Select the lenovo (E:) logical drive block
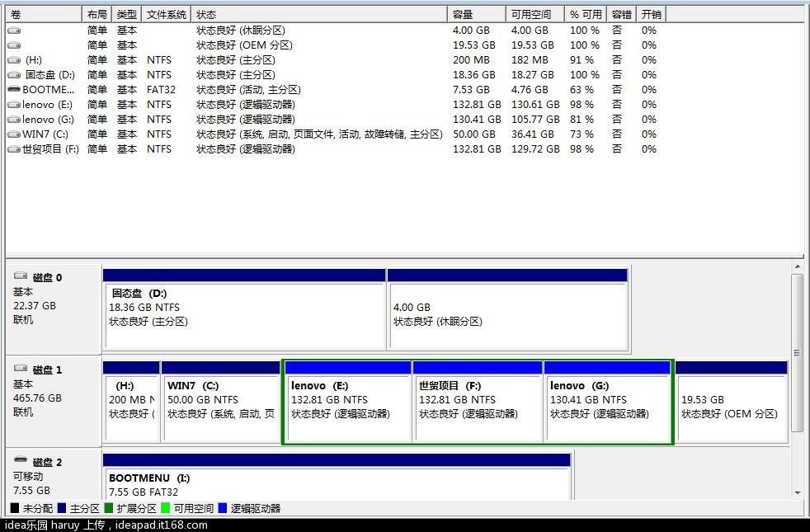The width and height of the screenshot is (810, 532). point(348,402)
